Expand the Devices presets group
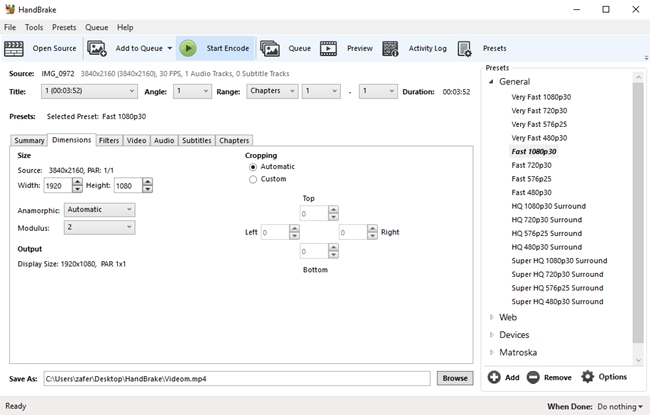This screenshot has width=650, height=415. [492, 335]
